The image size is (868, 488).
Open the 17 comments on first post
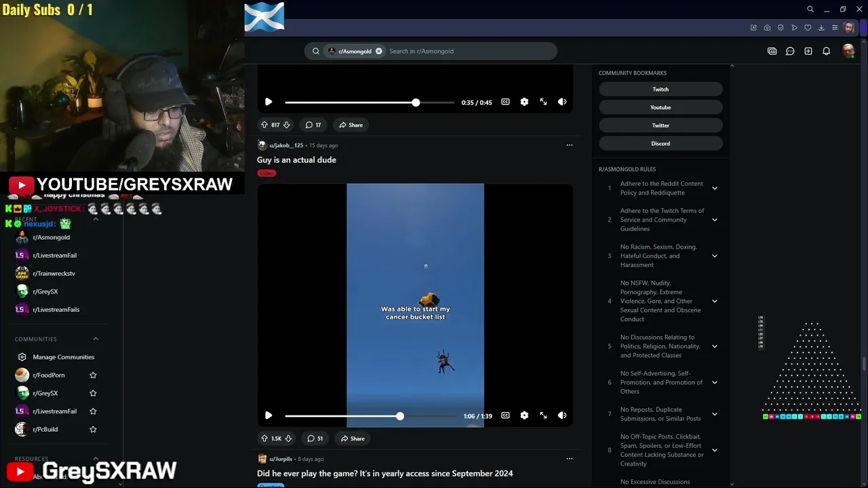pyautogui.click(x=313, y=125)
